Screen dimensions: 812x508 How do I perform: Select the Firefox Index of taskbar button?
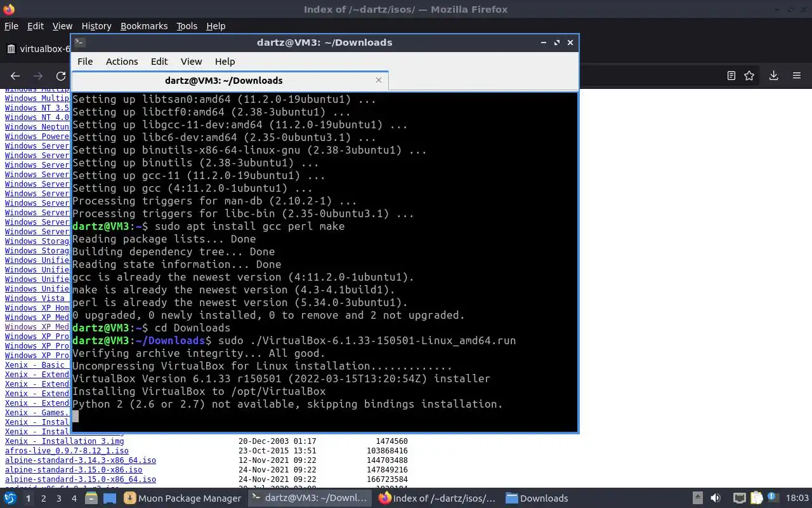[x=438, y=498]
